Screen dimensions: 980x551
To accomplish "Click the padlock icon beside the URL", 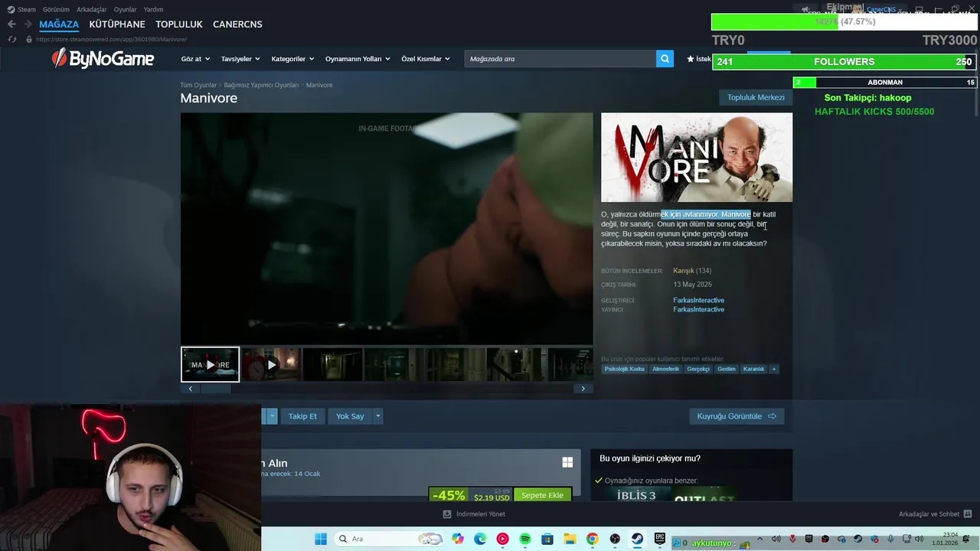I will (29, 39).
